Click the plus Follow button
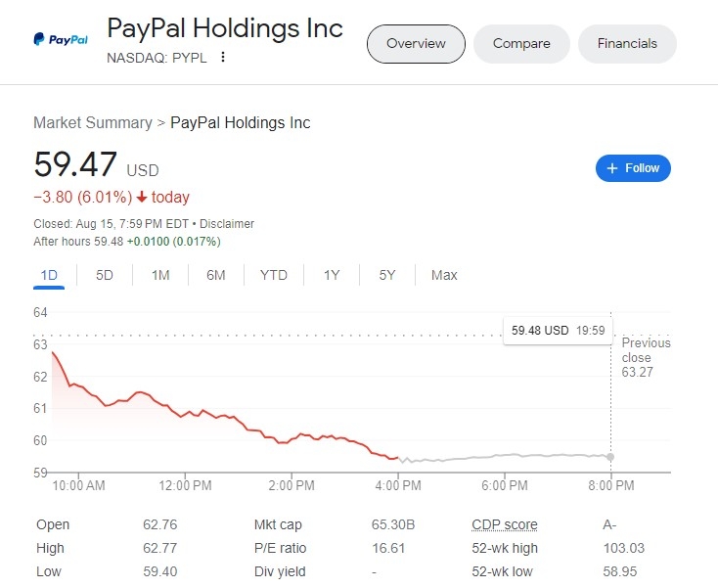 (x=633, y=168)
